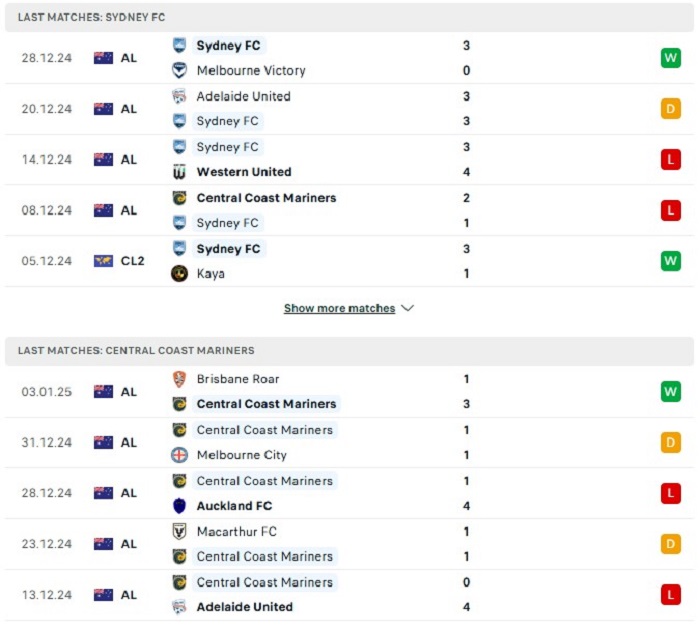Image resolution: width=700 pixels, height=629 pixels.
Task: Expand the Show more matches chevron
Action: (x=407, y=308)
